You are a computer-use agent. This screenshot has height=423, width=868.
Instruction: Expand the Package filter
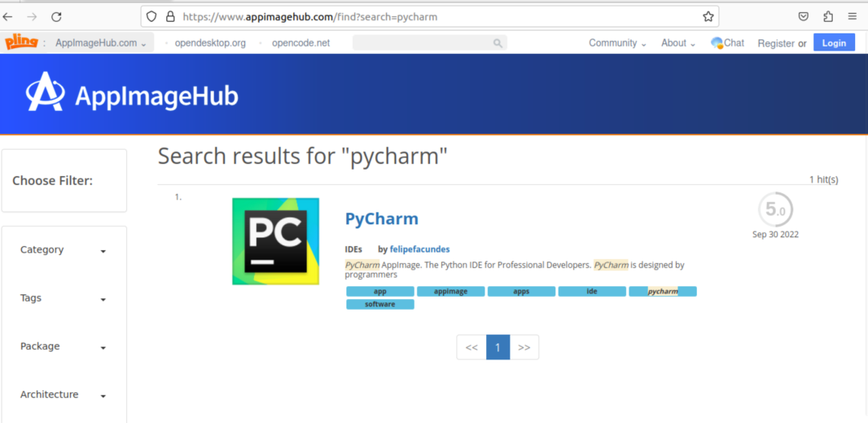(63, 347)
